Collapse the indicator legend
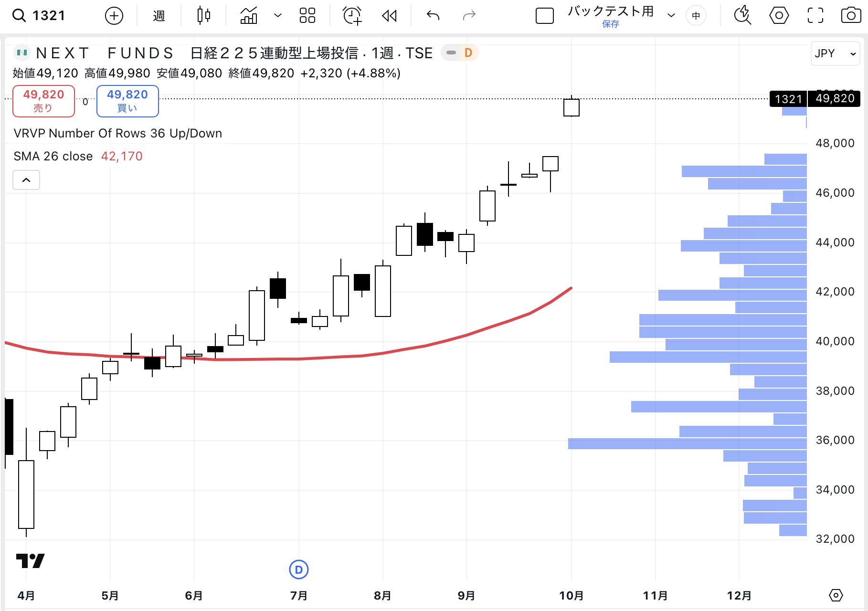The image size is (868, 611). coord(26,180)
